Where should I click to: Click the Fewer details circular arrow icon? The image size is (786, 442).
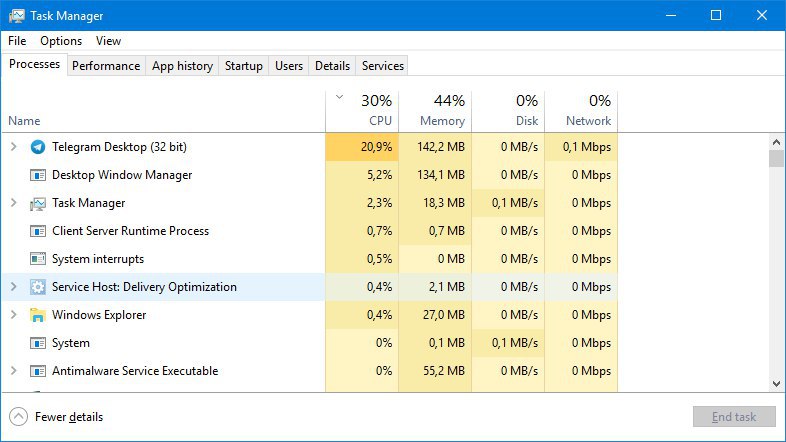19,416
